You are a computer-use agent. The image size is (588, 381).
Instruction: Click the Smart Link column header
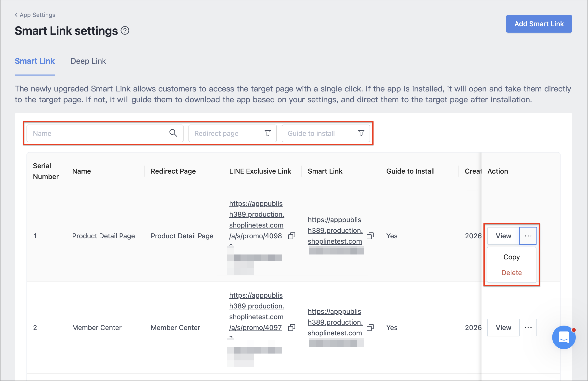pyautogui.click(x=325, y=171)
